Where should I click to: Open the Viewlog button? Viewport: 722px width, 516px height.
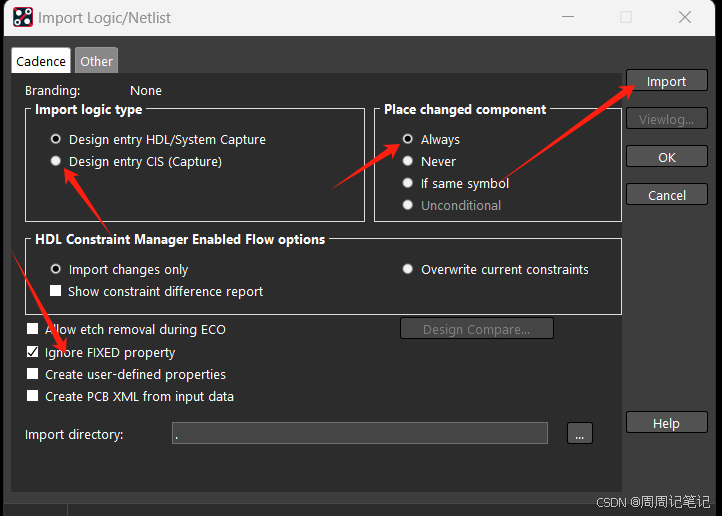[x=666, y=119]
